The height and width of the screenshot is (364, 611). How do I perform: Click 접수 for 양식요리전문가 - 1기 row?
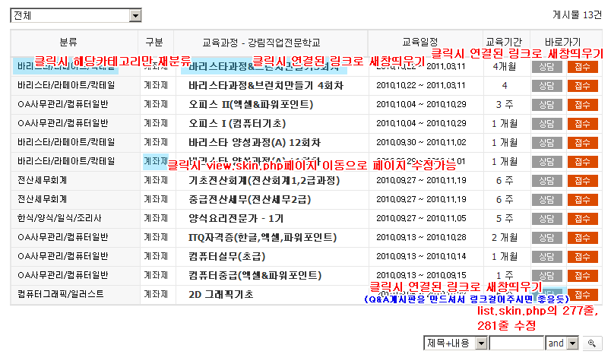(583, 218)
